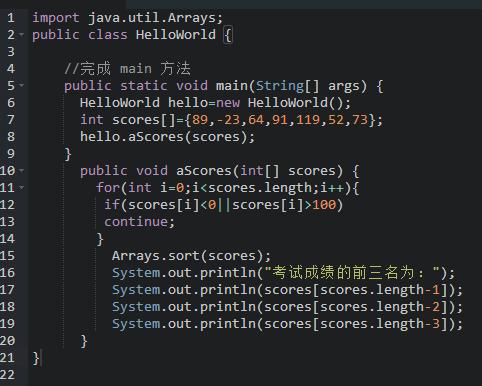Click the 'continue;' statement on line 13
The height and width of the screenshot is (386, 482).
coord(139,222)
